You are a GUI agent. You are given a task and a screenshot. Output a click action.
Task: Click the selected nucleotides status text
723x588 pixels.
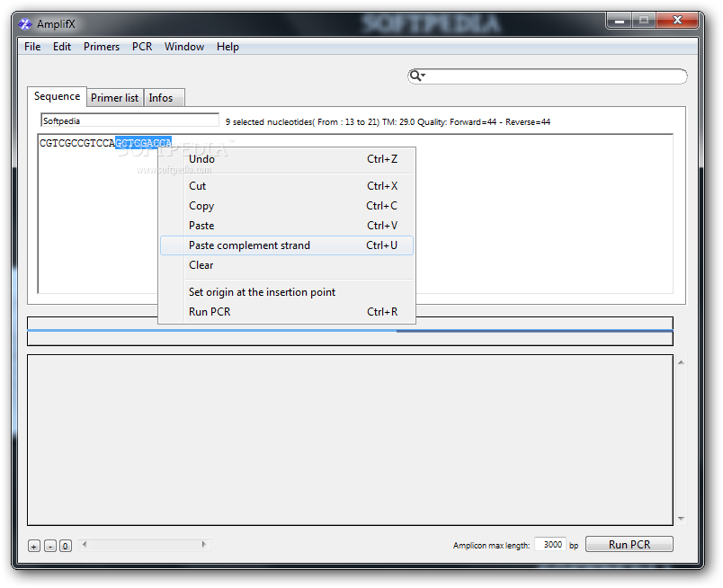pos(388,121)
